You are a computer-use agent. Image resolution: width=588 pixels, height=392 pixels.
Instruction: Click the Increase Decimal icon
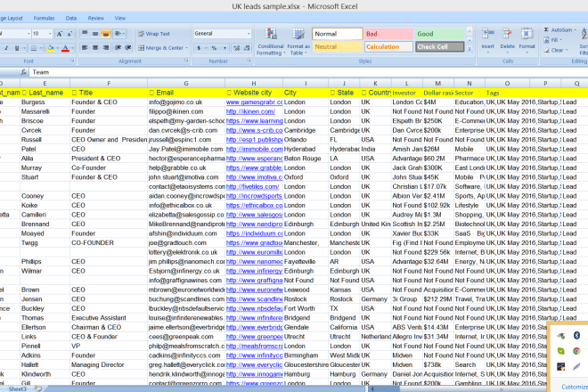pyautogui.click(x=236, y=48)
